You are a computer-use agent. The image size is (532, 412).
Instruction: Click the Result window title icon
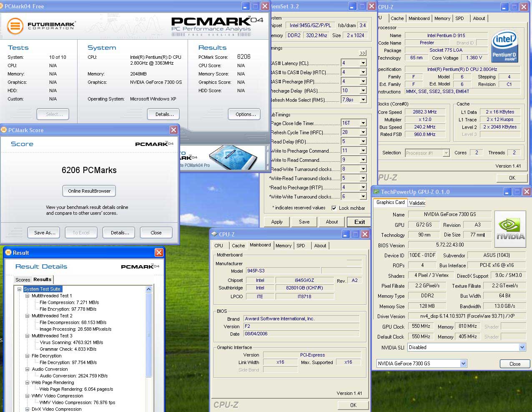click(x=8, y=253)
